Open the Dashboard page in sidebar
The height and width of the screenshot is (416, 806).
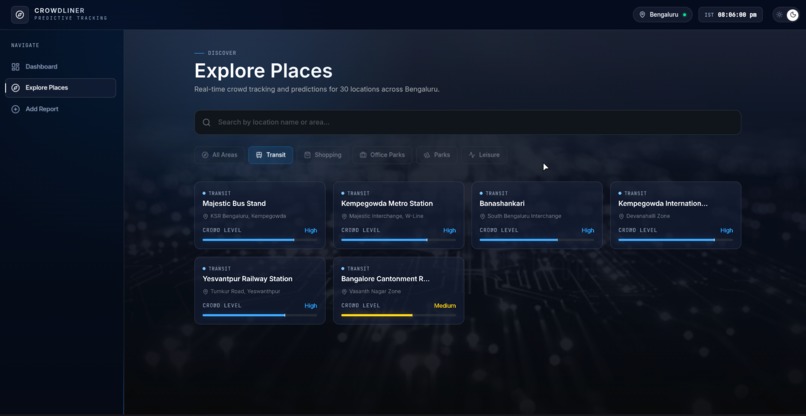60,67
